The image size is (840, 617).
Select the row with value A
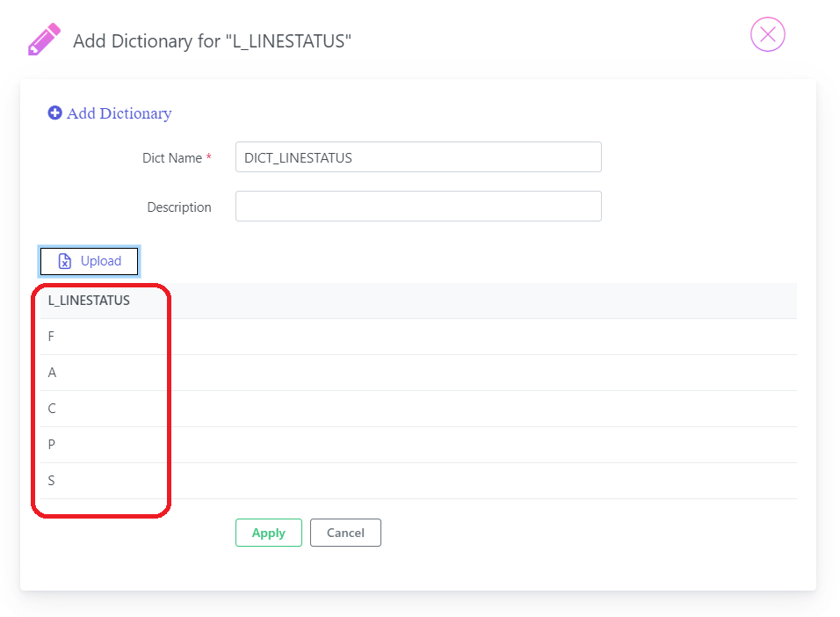coord(418,373)
